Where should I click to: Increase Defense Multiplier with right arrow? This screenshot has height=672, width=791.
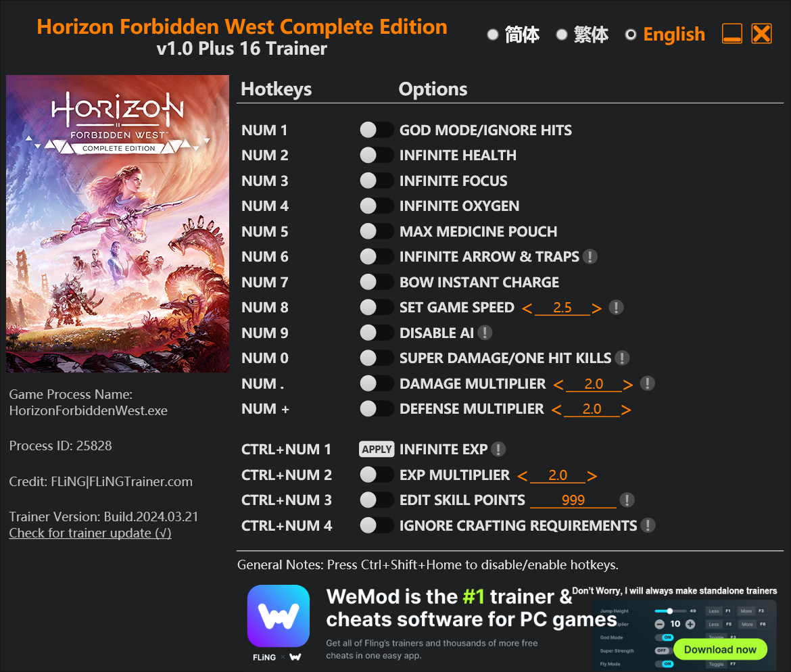point(626,410)
